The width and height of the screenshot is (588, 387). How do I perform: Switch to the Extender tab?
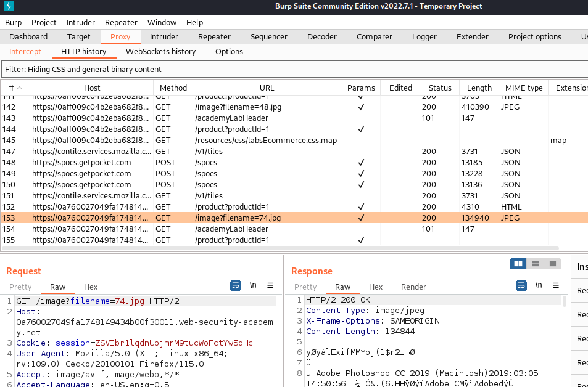[x=473, y=37]
